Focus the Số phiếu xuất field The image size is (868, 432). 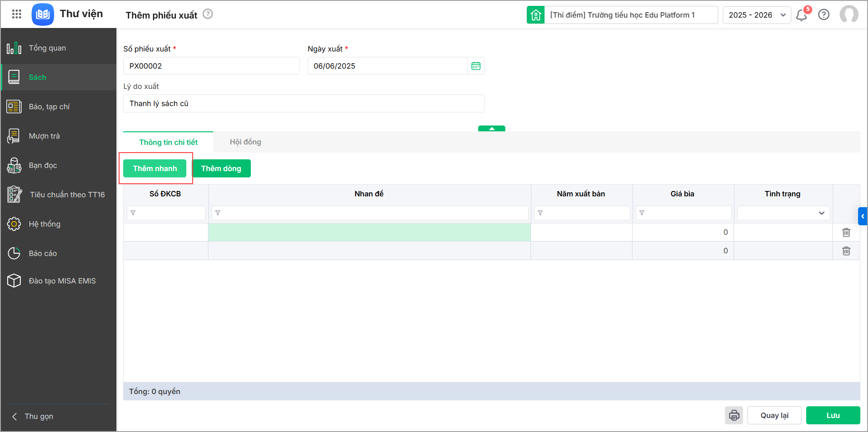pyautogui.click(x=212, y=66)
